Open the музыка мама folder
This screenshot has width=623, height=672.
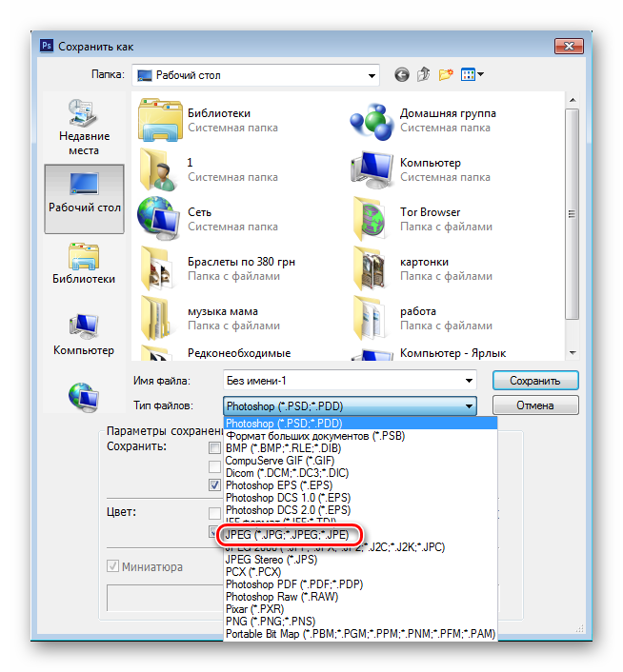(x=210, y=318)
